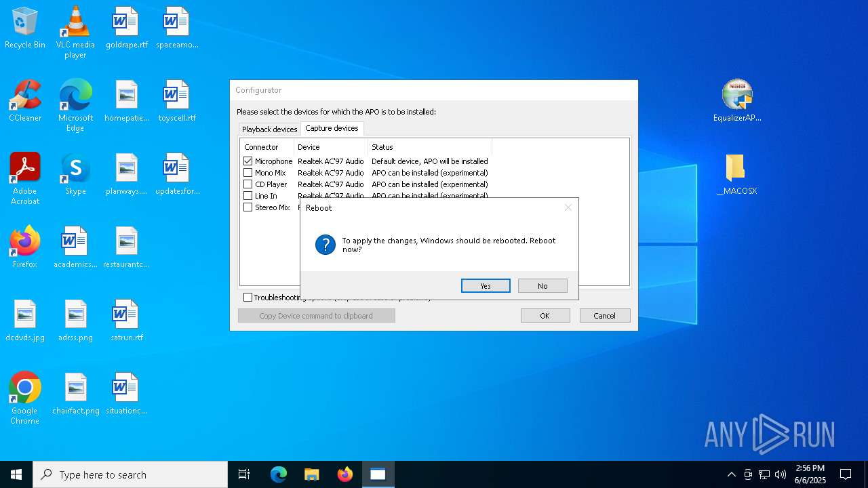Image resolution: width=868 pixels, height=488 pixels.
Task: Switch to Playback devices tab
Action: (x=269, y=129)
